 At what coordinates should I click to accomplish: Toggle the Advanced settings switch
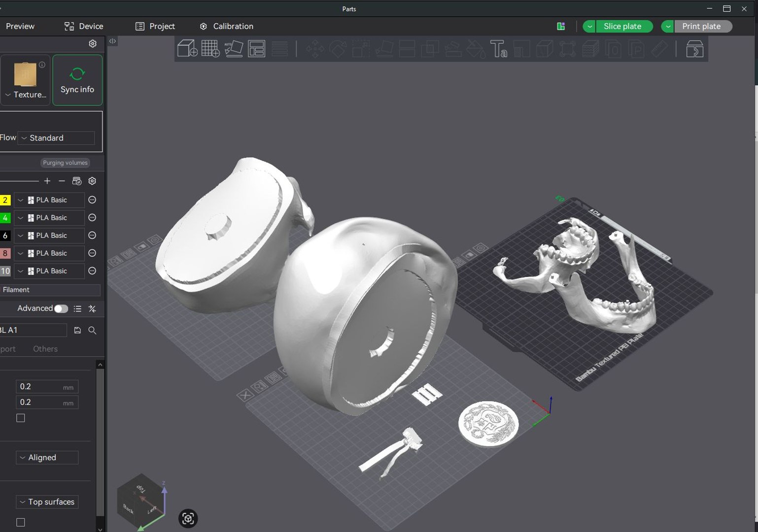click(x=61, y=309)
